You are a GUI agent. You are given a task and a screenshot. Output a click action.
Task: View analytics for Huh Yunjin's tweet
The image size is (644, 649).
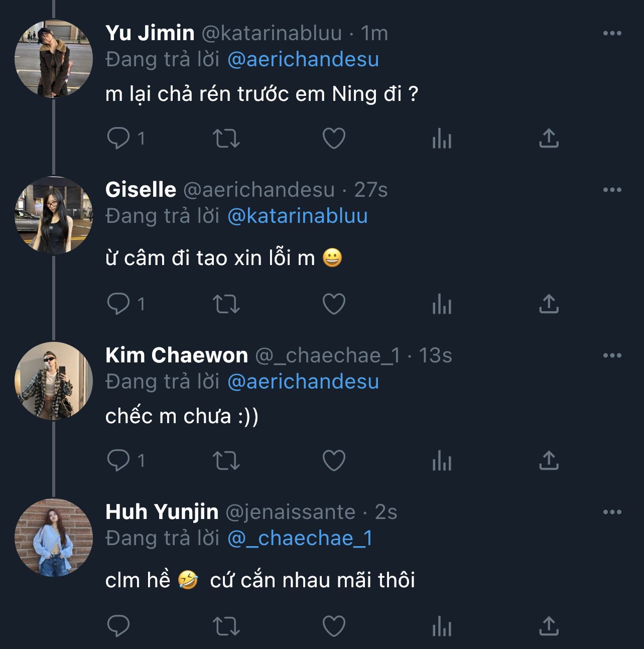(442, 626)
